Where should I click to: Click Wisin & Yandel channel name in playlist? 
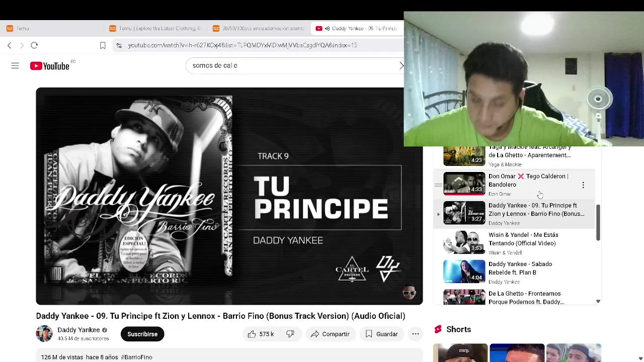(x=505, y=252)
